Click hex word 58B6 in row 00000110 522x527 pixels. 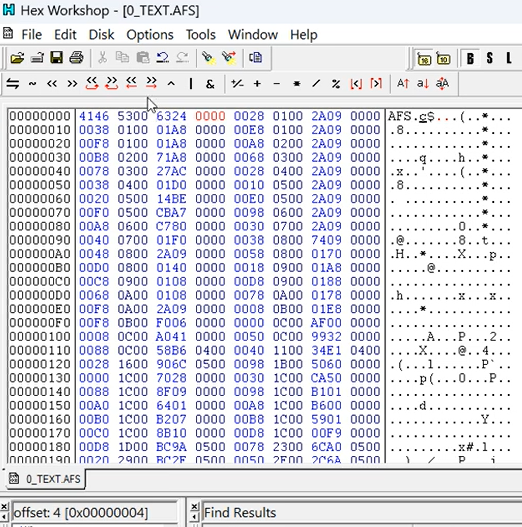point(171,351)
